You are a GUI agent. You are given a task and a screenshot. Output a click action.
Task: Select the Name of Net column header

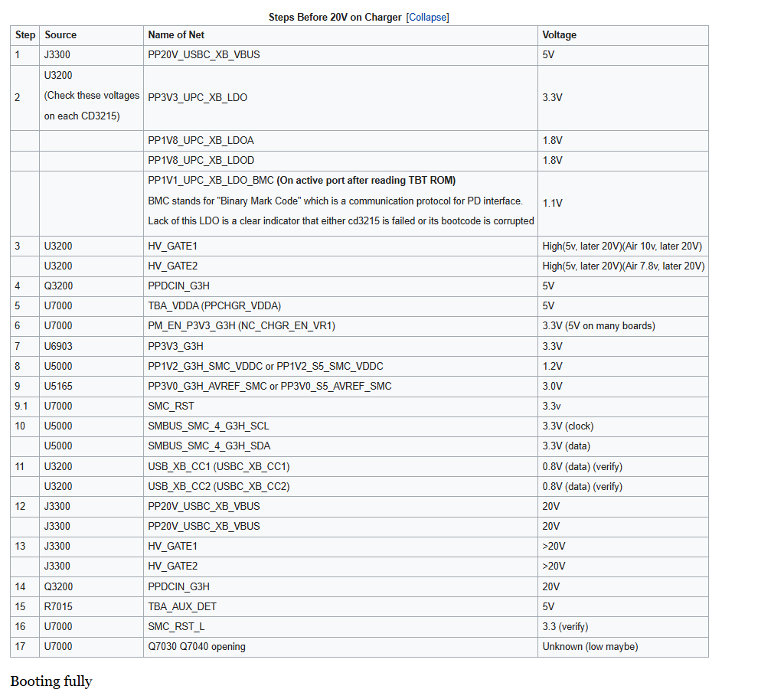(176, 35)
